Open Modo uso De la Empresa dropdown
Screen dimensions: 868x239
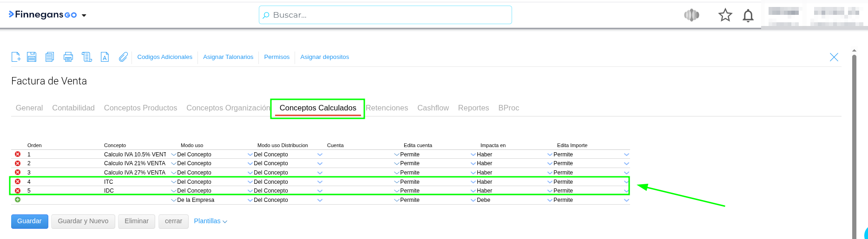(x=250, y=200)
